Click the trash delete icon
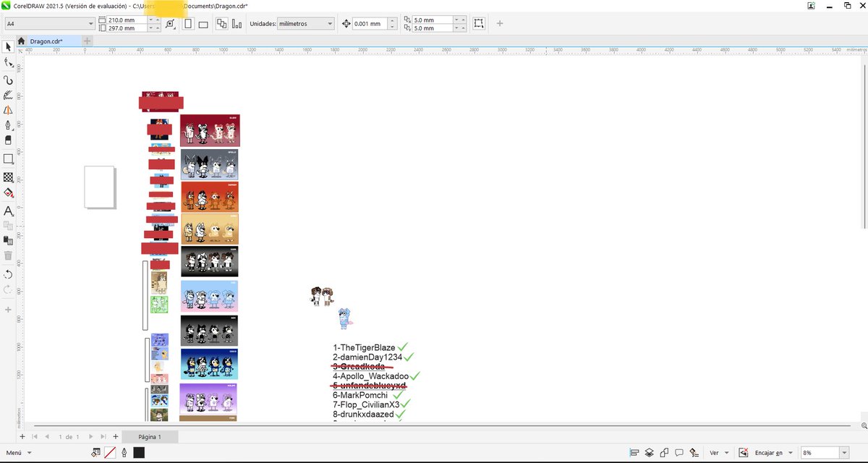The image size is (868, 463). point(8,255)
